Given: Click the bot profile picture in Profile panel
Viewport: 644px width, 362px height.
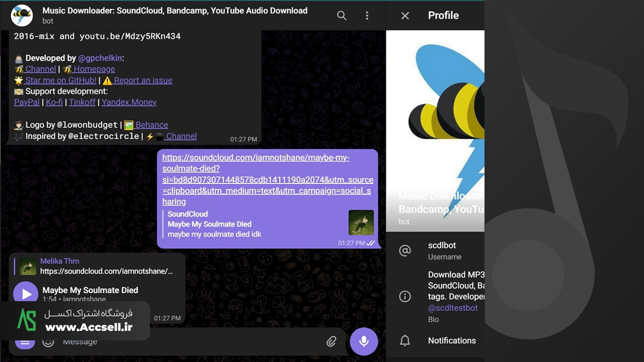Looking at the screenshot, I should (435, 131).
